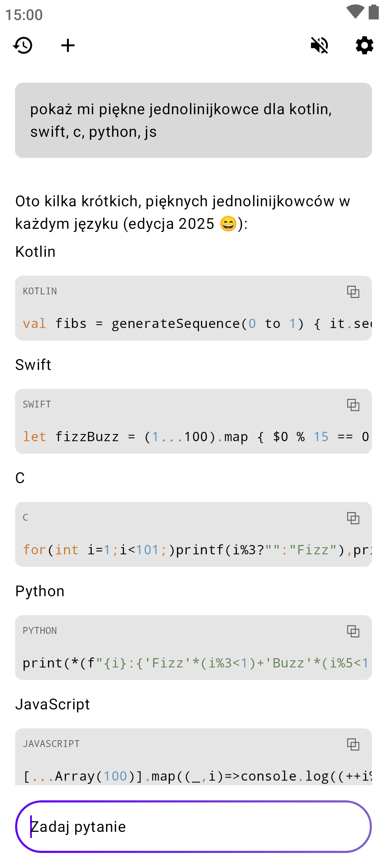Copy the Swift code block
Screen dimensions: 387x868
pyautogui.click(x=353, y=405)
